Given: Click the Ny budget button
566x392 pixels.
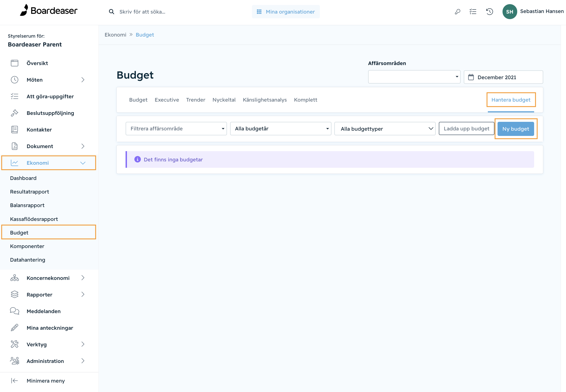Looking at the screenshot, I should 516,129.
